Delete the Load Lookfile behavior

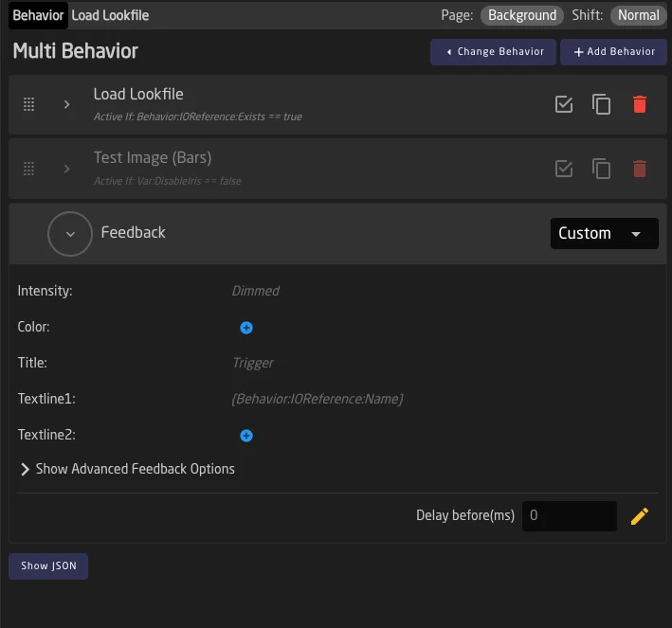coord(640,104)
